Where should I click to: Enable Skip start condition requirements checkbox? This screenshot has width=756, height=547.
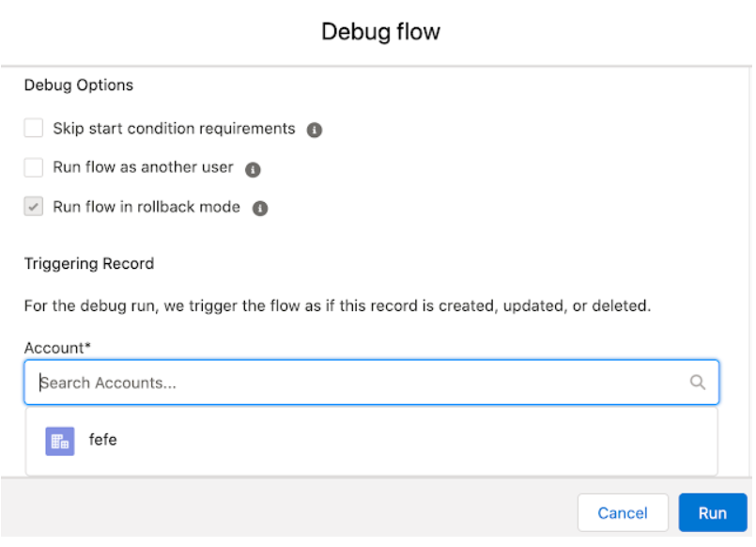33,129
